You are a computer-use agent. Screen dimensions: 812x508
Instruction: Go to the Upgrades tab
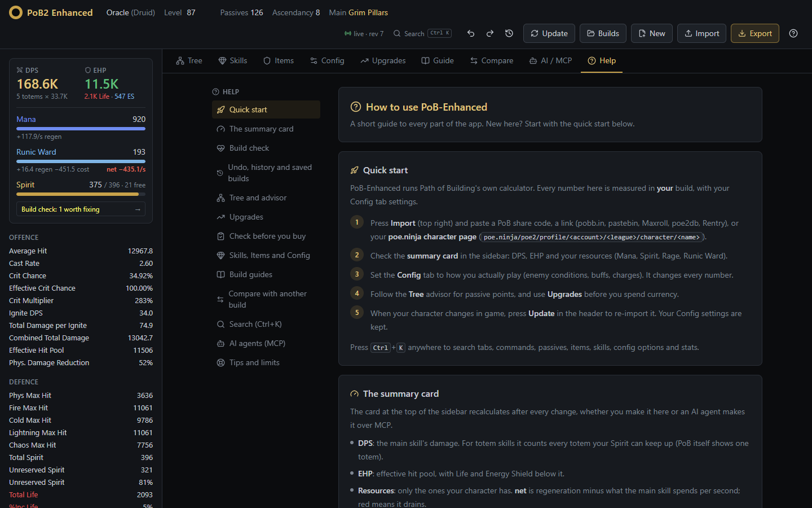point(383,60)
